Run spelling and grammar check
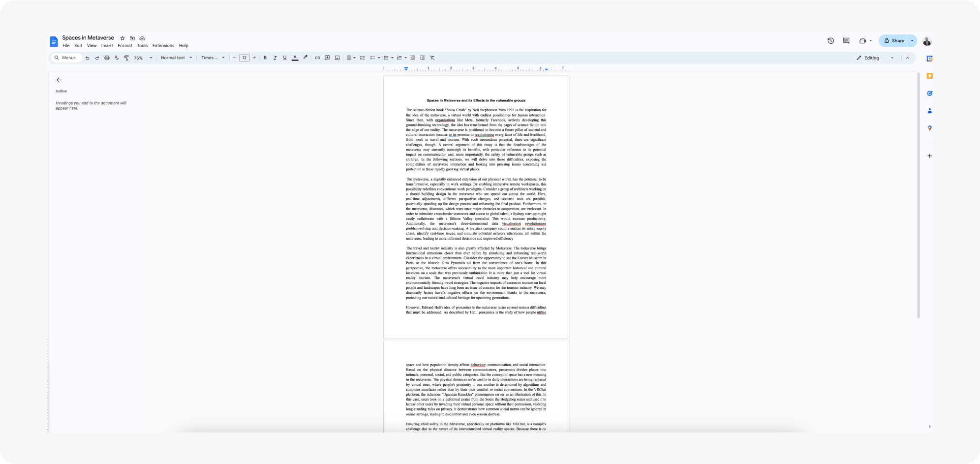 pyautogui.click(x=117, y=58)
